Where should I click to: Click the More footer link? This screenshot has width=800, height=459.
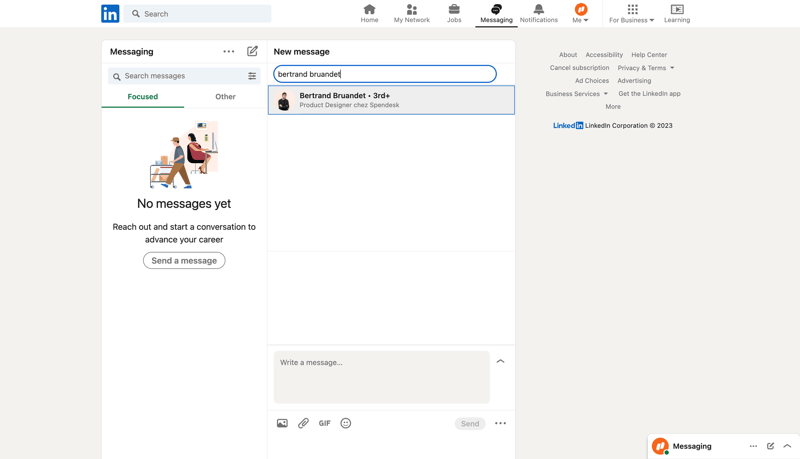(613, 107)
